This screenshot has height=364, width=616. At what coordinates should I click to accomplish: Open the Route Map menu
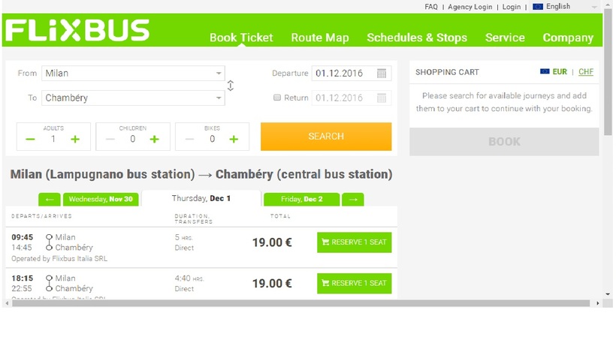click(x=320, y=38)
